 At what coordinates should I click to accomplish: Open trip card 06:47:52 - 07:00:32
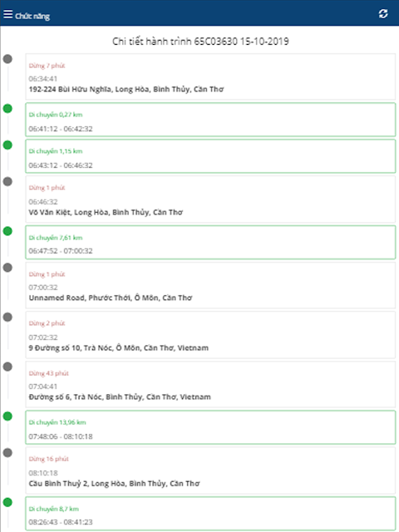pos(210,242)
